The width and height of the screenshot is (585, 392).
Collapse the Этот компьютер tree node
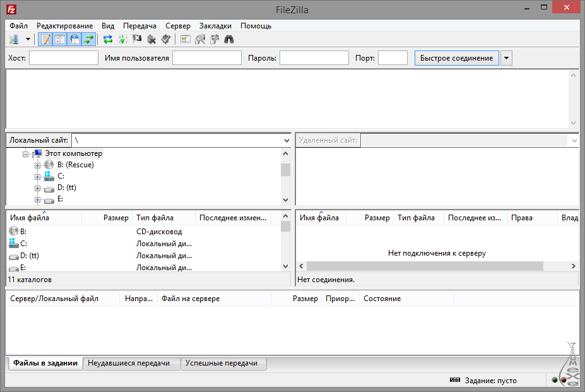pos(26,154)
